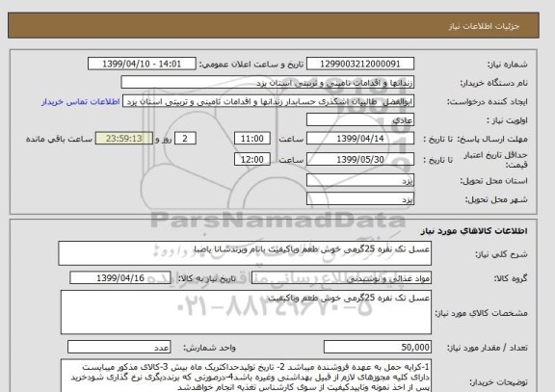Click the توضیحات خریدار label
The image size is (555, 392).
tap(498, 382)
